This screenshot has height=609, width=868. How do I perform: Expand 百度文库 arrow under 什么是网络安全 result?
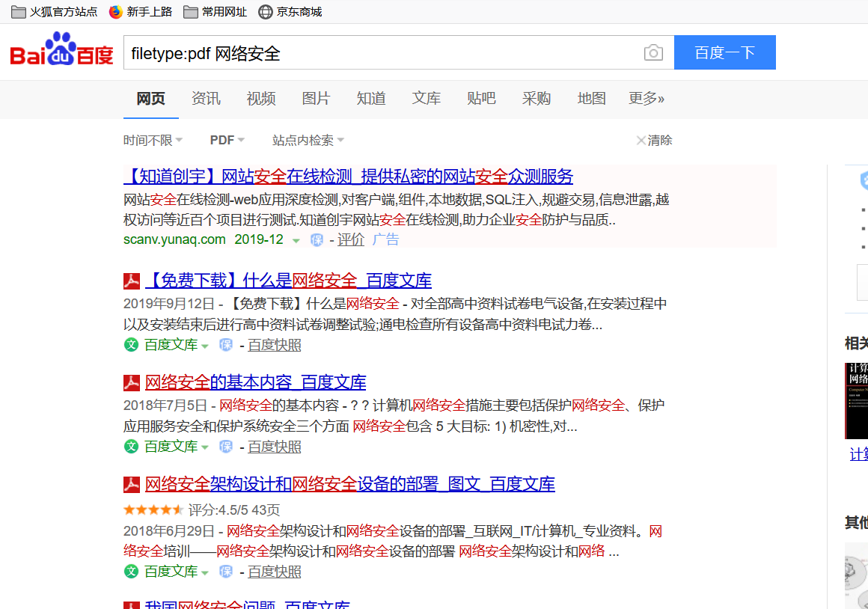[205, 346]
